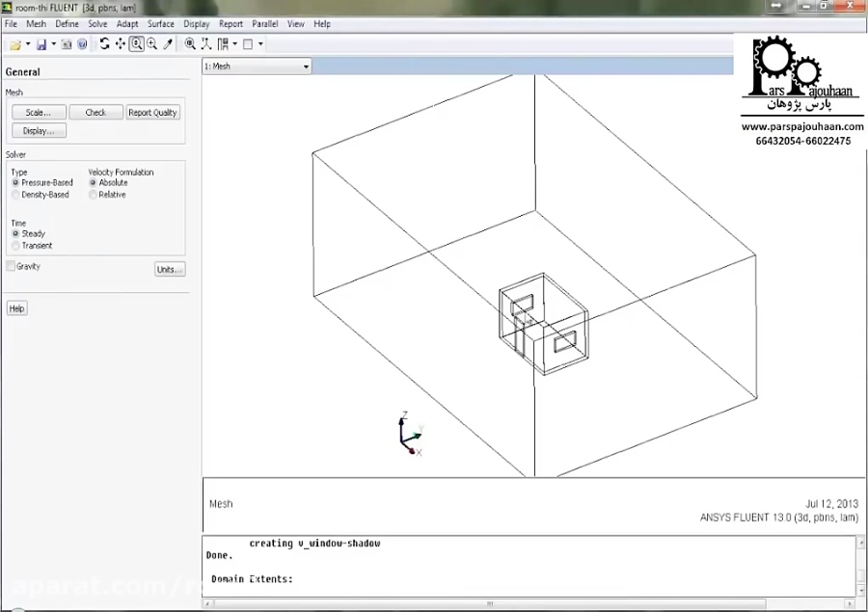Click the XYZ axis triad in viewport

pyautogui.click(x=411, y=435)
